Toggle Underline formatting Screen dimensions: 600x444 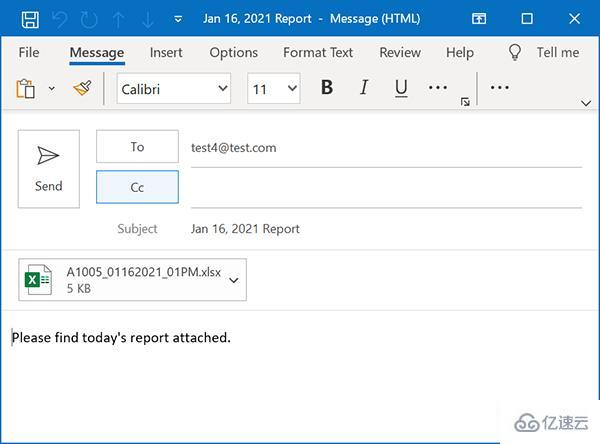click(x=401, y=88)
